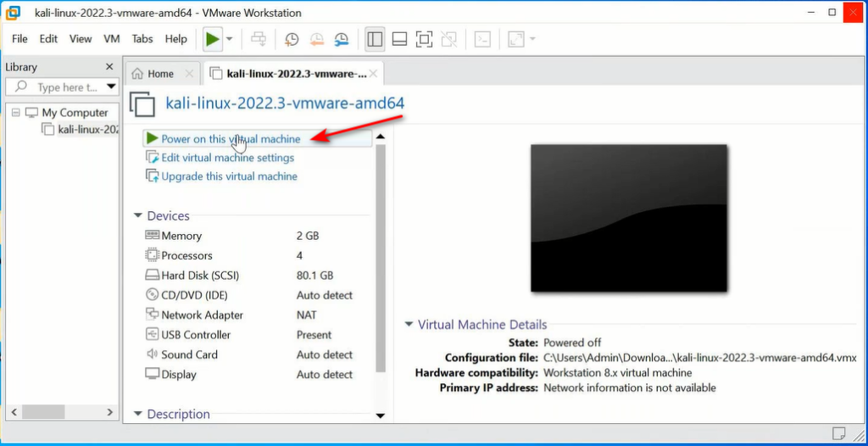
Task: Close the Home tab
Action: tap(189, 74)
